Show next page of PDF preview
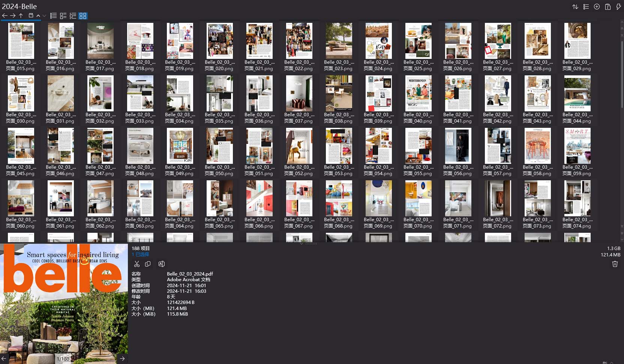This screenshot has height=364, width=624. pos(122,359)
